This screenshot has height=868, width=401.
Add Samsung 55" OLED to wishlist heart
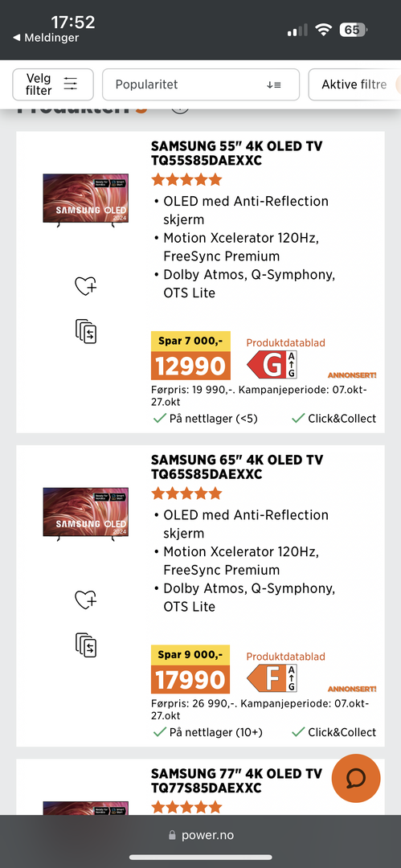point(86,286)
